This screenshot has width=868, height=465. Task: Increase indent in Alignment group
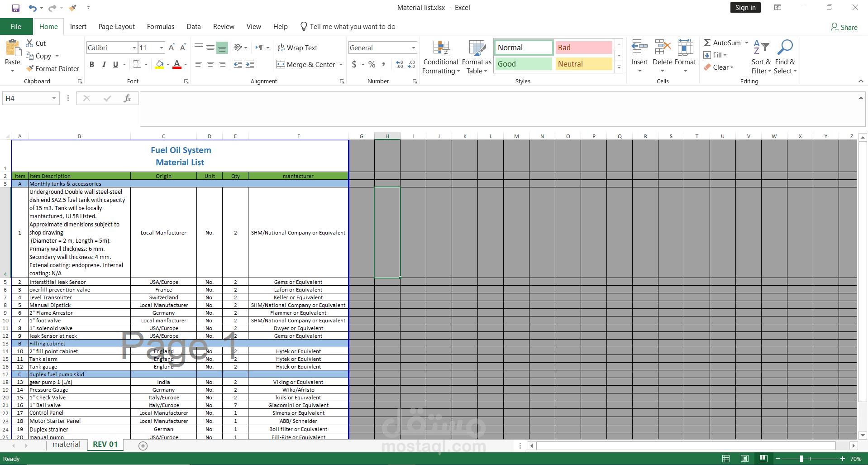tap(250, 64)
